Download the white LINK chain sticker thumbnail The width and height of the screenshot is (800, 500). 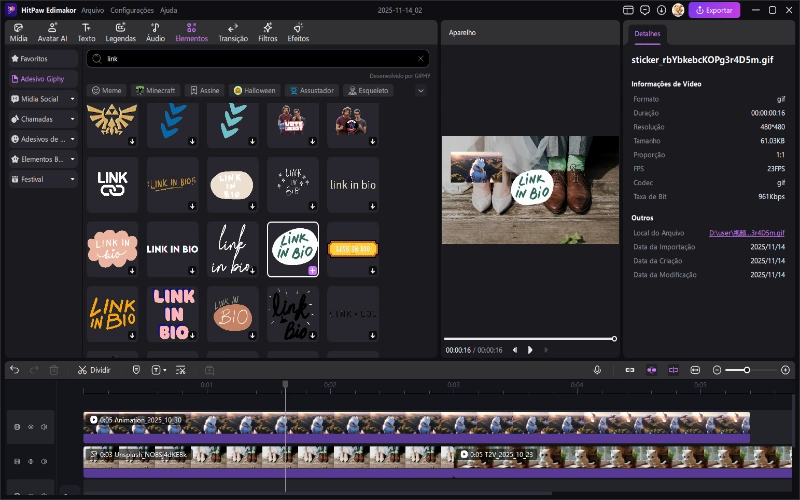pyautogui.click(x=112, y=185)
